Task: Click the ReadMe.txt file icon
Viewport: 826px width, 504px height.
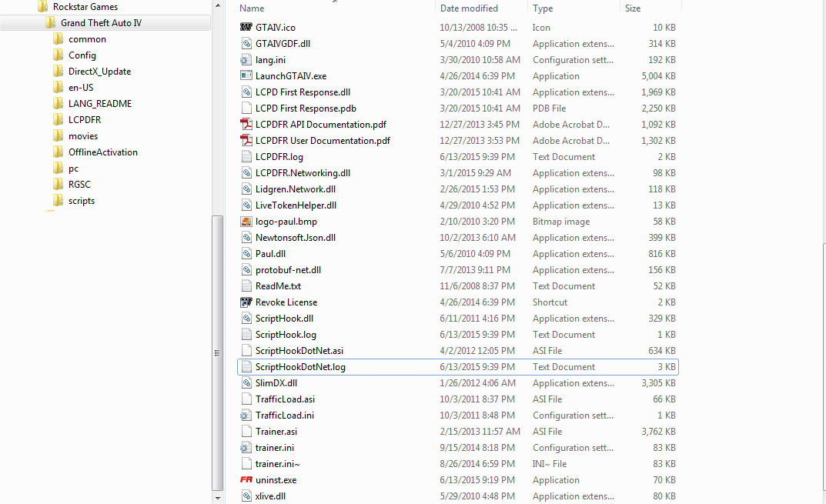Action: tap(246, 286)
